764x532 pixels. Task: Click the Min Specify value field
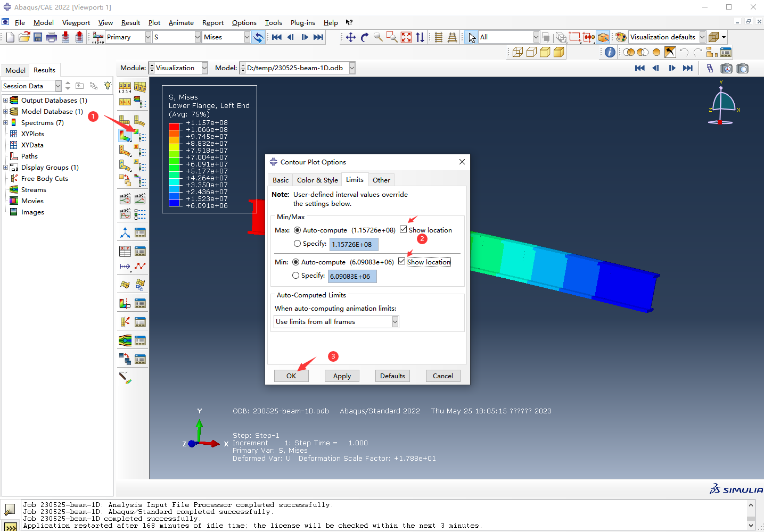(x=352, y=276)
